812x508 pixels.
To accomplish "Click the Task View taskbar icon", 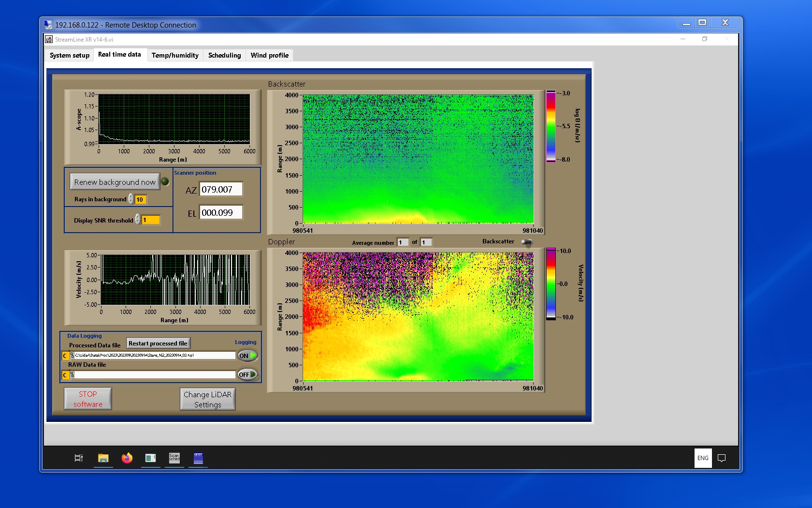I will [79, 458].
